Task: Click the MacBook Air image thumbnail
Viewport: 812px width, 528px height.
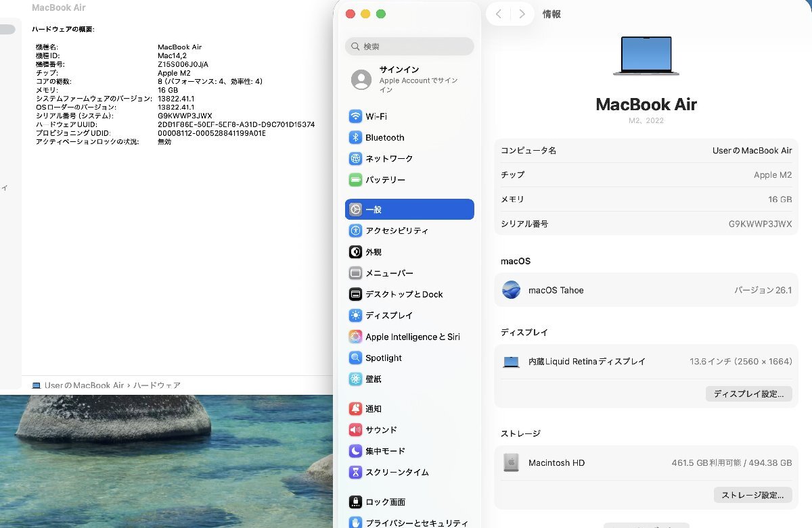Action: pos(646,55)
